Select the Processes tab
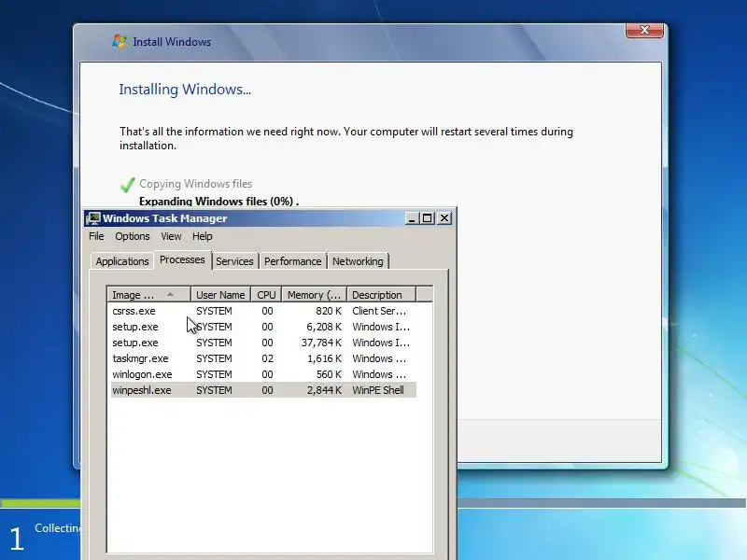The image size is (747, 560). 182,260
